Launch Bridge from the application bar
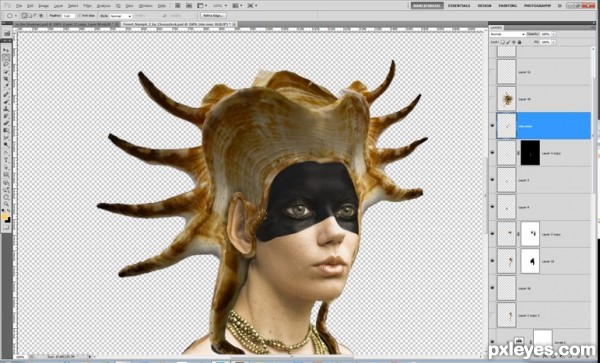The image size is (600, 363). click(x=178, y=6)
